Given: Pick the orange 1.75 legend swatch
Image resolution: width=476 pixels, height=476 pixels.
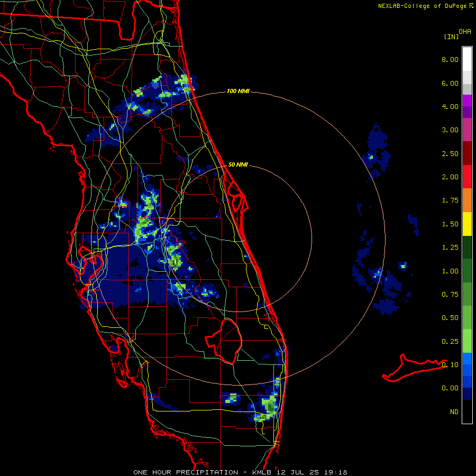Looking at the screenshot, I should coord(467,200).
